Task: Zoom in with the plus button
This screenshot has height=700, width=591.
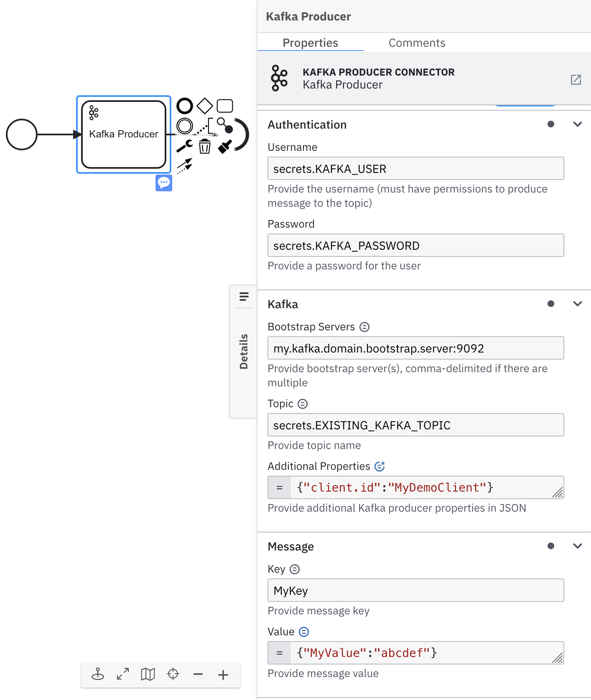Action: (x=223, y=675)
